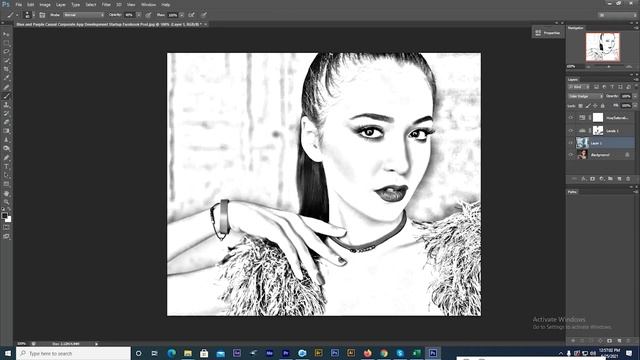Viewport: 640px width, 360px height.
Task: Toggle lock image pixels brush icon
Action: point(588,106)
